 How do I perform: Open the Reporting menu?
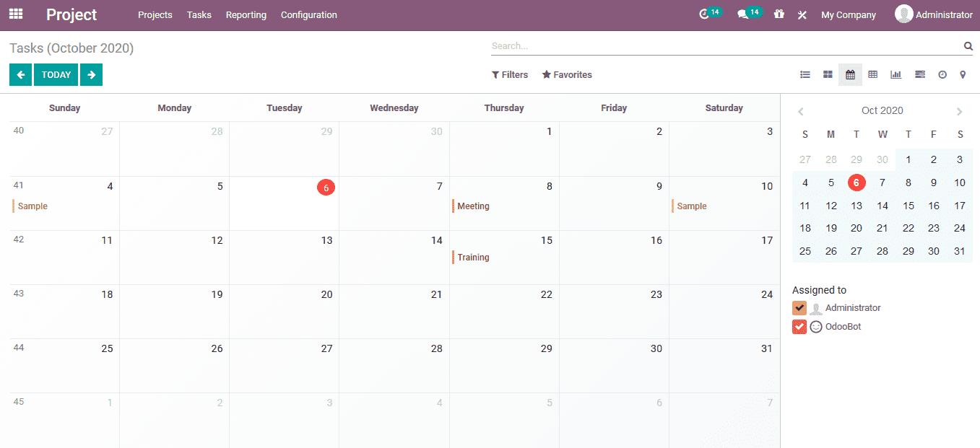tap(246, 14)
